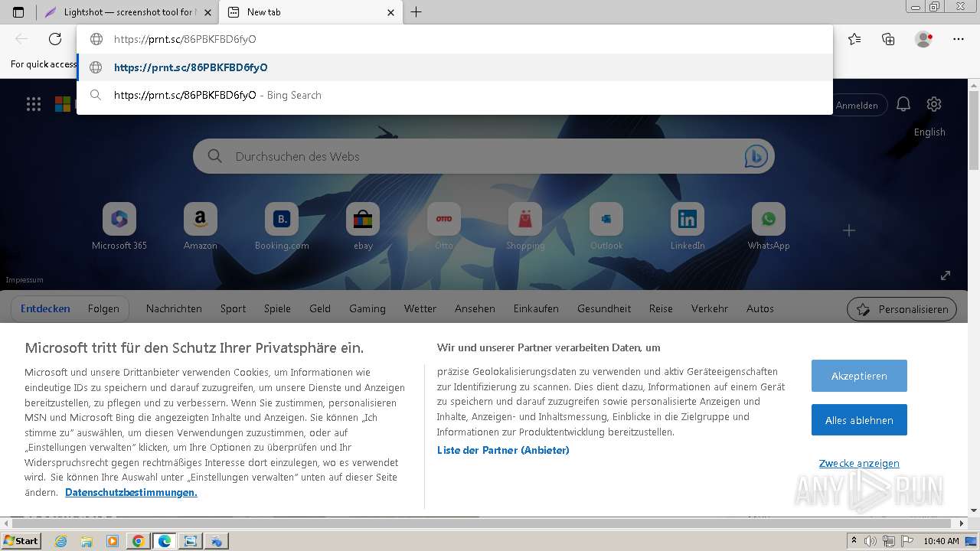
Task: Open the Favorites star icon
Action: pos(854,39)
